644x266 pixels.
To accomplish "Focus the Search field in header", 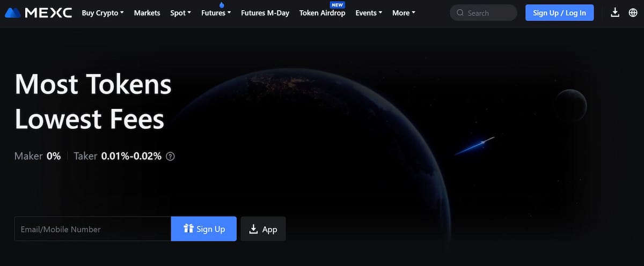I will tap(484, 13).
